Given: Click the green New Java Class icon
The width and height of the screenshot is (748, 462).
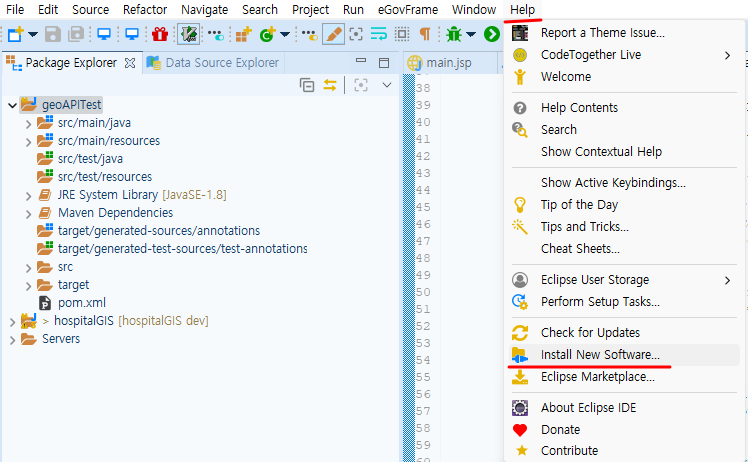Looking at the screenshot, I should tap(268, 34).
